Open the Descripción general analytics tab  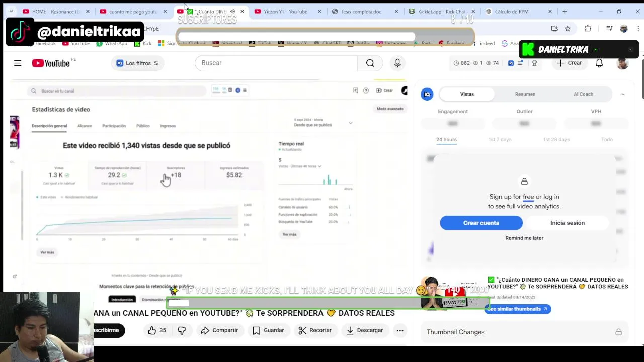click(49, 126)
